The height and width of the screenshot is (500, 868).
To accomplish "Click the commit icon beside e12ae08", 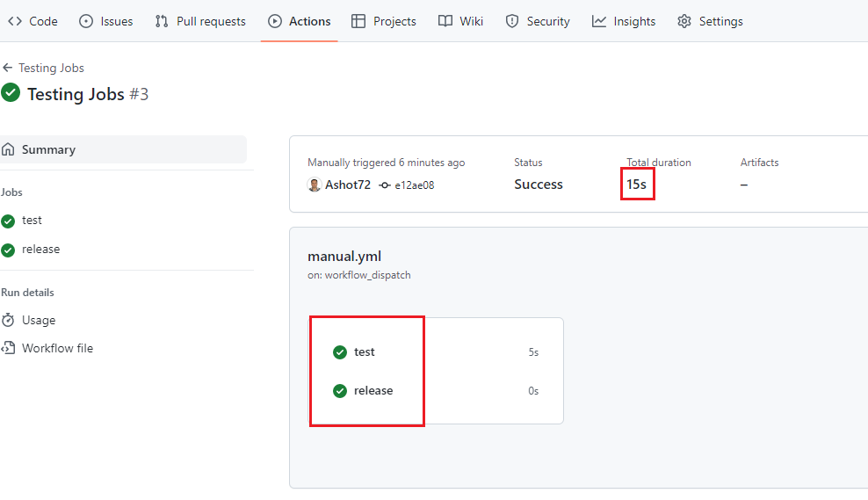I will [385, 185].
